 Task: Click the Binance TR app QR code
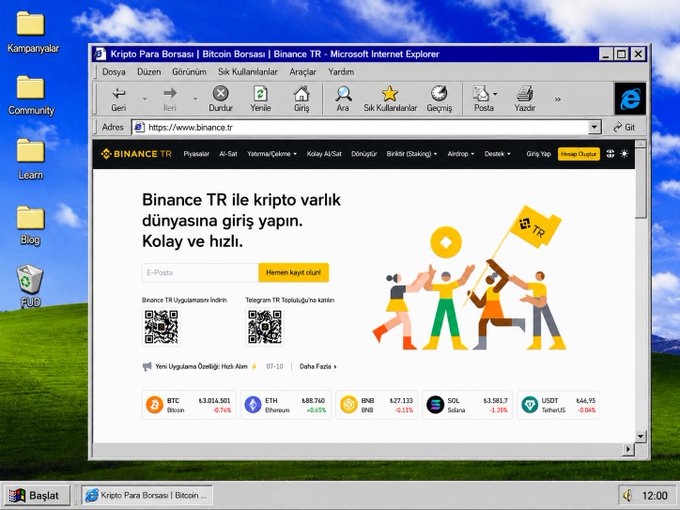coord(161,327)
